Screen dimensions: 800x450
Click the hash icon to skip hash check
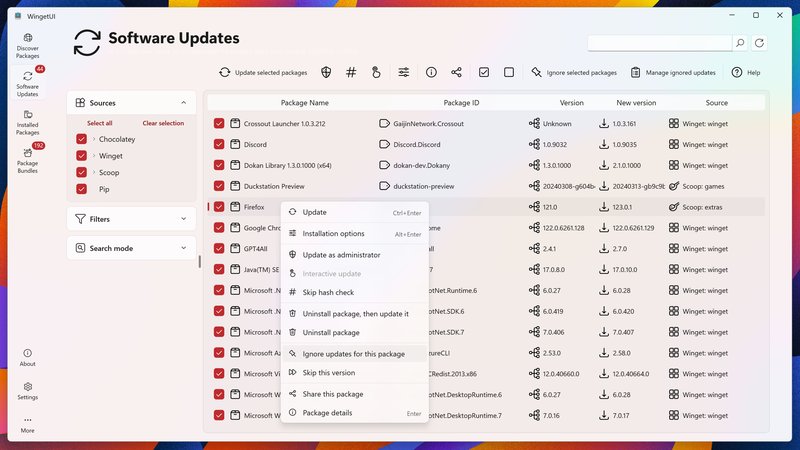coord(351,72)
